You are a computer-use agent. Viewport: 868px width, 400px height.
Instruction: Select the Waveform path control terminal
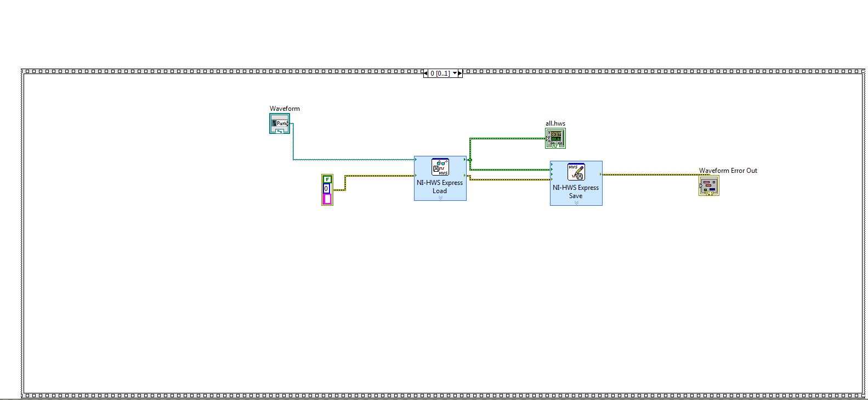280,123
